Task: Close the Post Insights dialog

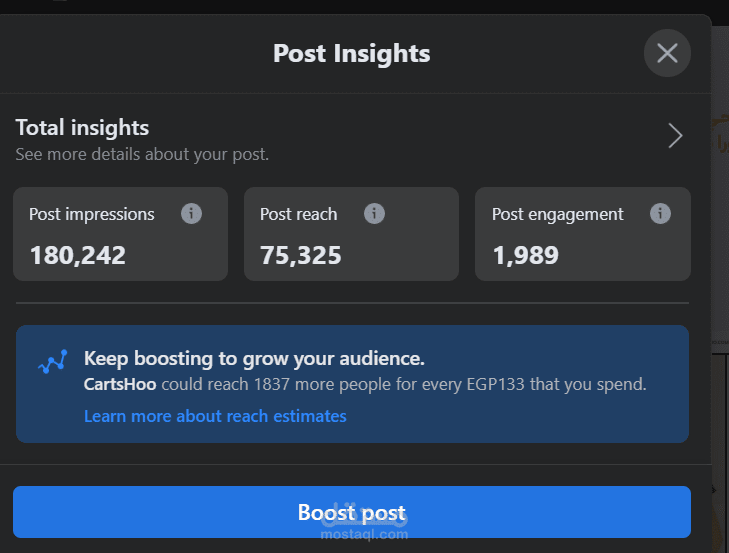Action: [667, 53]
